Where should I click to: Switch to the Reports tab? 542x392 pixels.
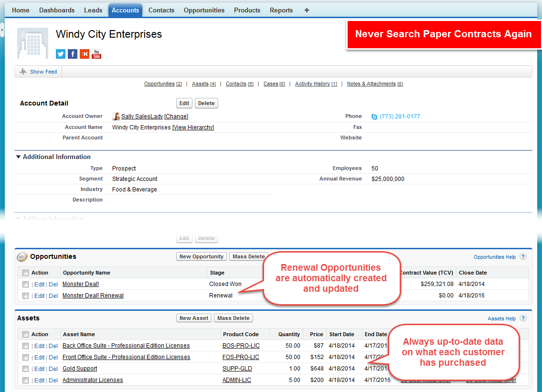[281, 10]
